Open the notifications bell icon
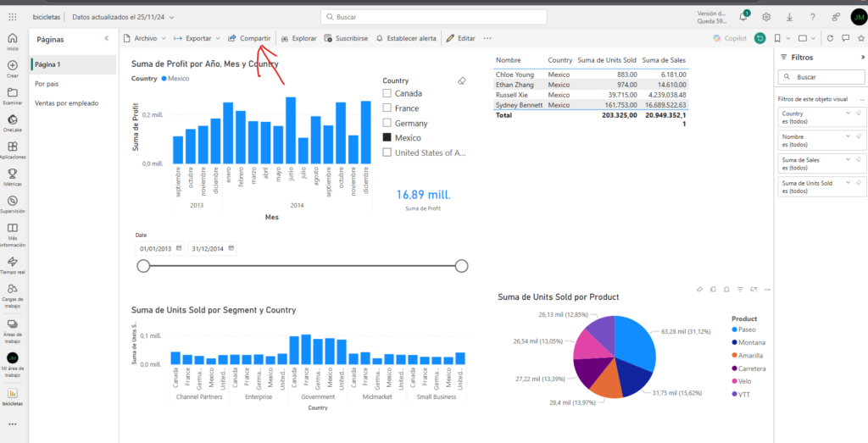 tap(743, 17)
